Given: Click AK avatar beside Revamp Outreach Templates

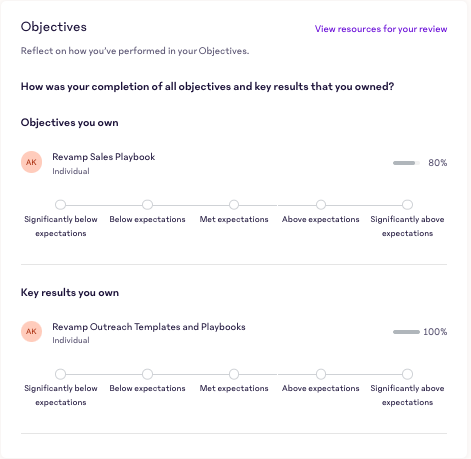Looking at the screenshot, I should [x=31, y=332].
